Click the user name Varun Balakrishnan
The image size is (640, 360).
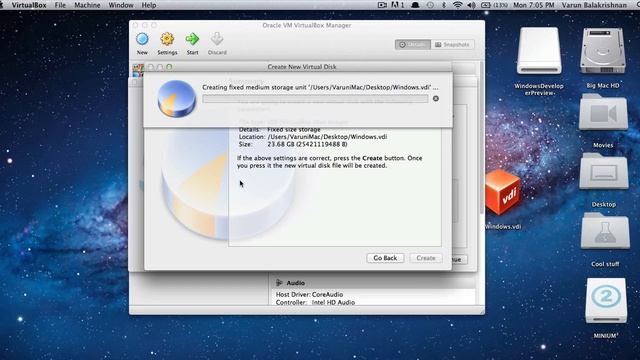(x=594, y=5)
